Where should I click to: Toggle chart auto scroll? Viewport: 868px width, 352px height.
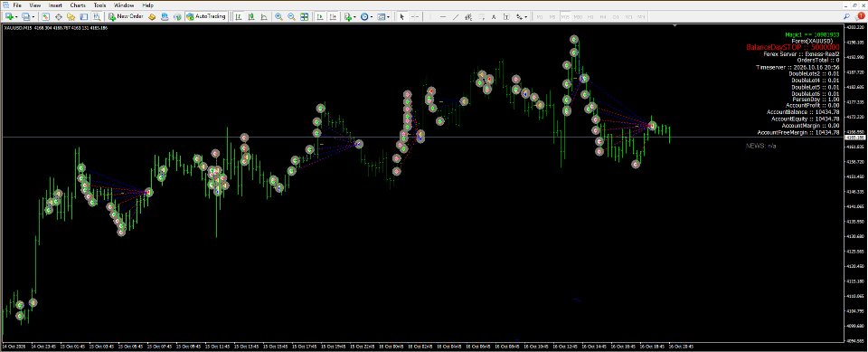[x=320, y=16]
